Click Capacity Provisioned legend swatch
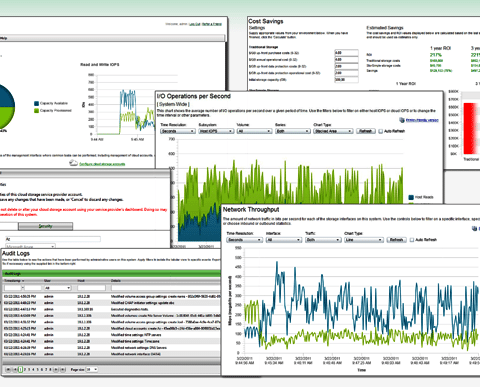Screen dimensions: 480x387 pos(36,110)
